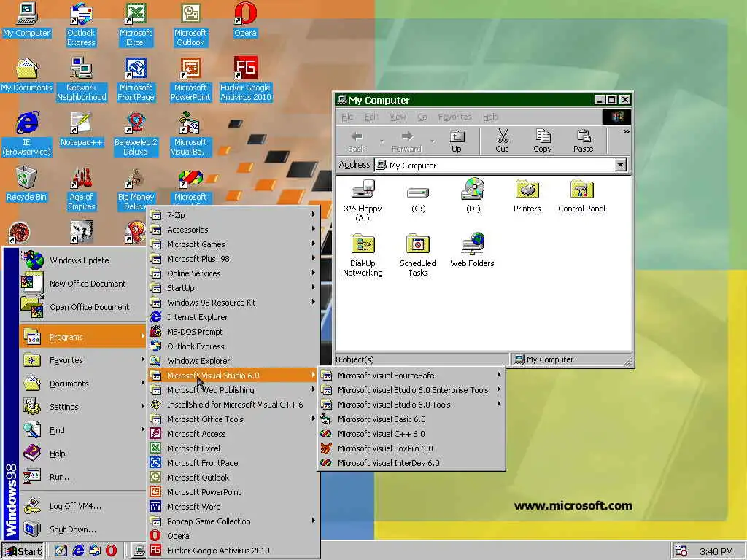
Task: Open the (C:) drive icon
Action: click(418, 198)
